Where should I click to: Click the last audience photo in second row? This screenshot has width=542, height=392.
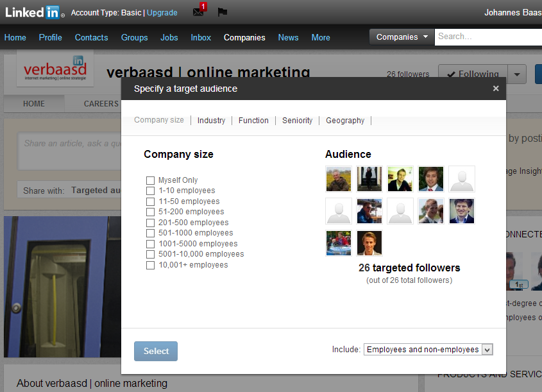click(x=462, y=211)
